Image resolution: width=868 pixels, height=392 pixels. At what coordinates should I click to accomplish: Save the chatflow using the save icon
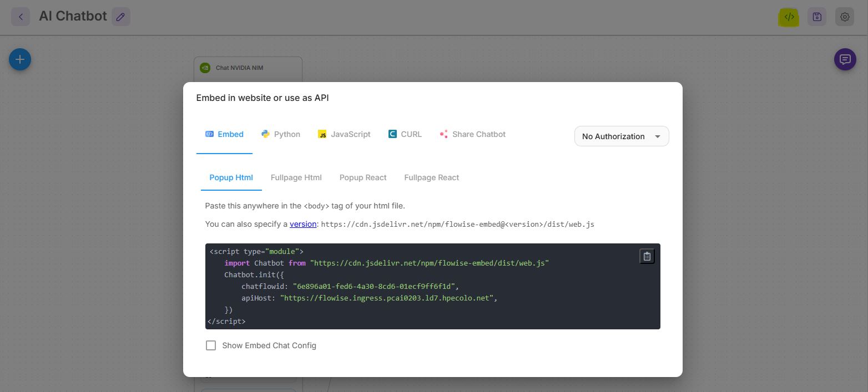816,17
